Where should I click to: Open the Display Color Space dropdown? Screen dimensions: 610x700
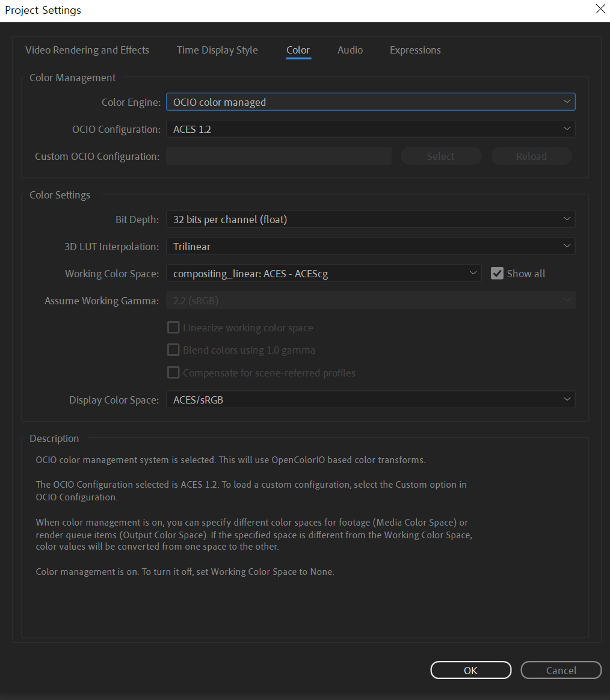(x=370, y=399)
